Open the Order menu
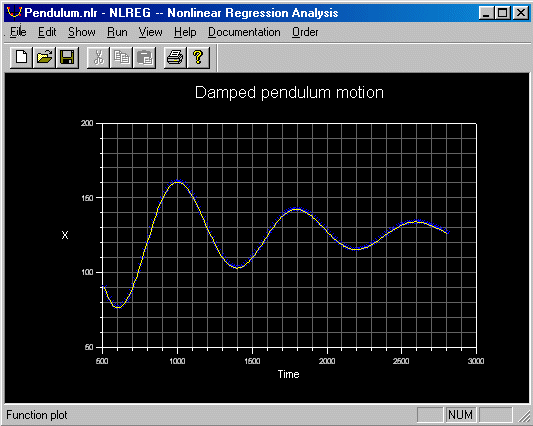 [x=305, y=32]
